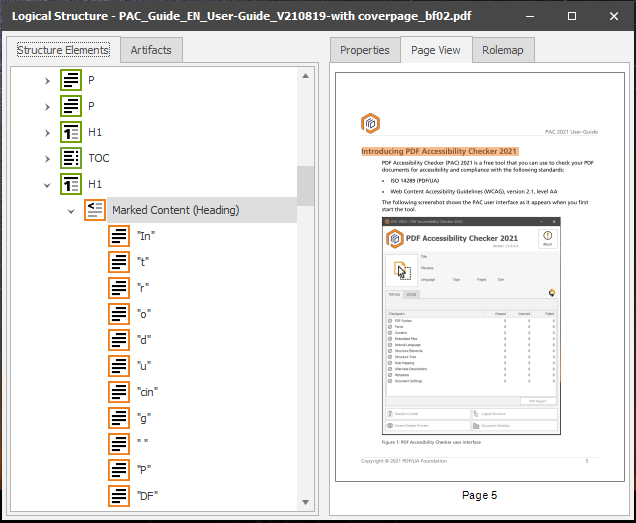
Task: Maximize the Logical Structure window
Action: tap(572, 16)
